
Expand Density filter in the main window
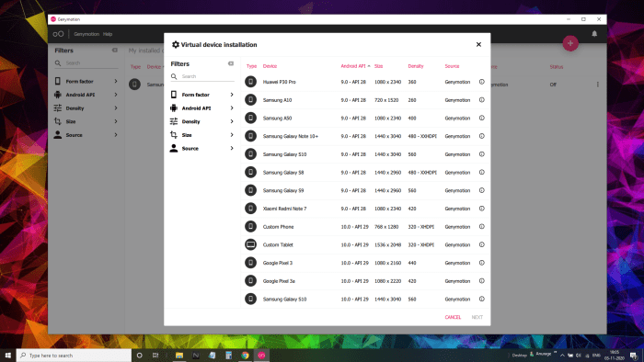86,107
